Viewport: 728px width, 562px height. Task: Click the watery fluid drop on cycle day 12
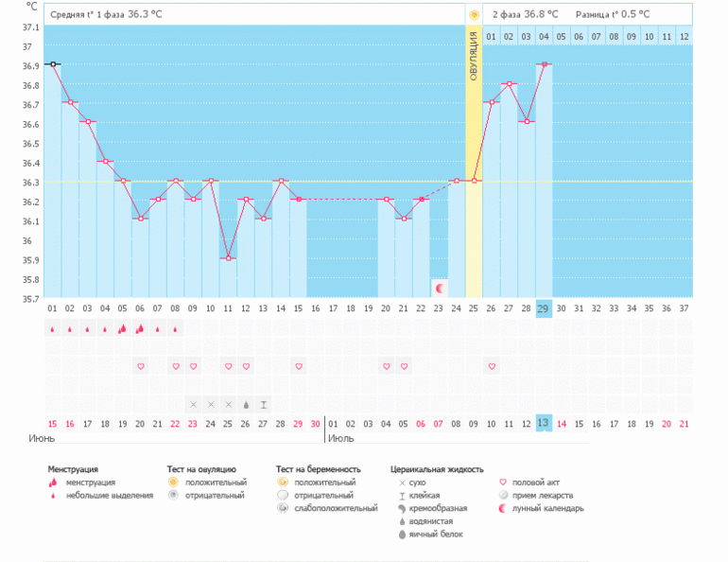246,404
